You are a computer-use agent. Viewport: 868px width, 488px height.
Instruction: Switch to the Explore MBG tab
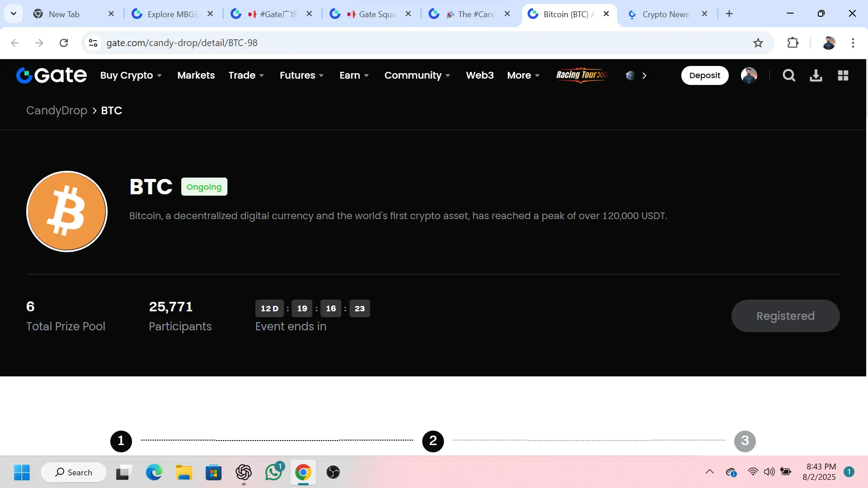[x=173, y=14]
